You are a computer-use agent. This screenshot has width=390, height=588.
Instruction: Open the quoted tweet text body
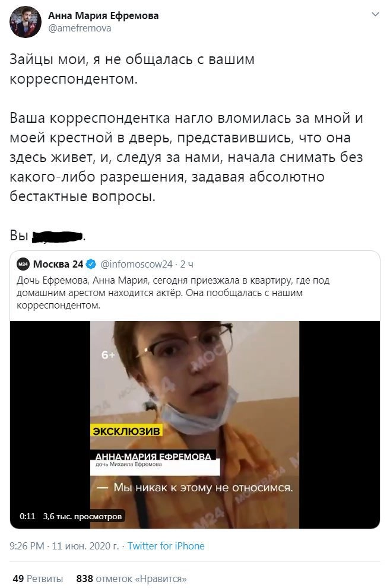(173, 293)
